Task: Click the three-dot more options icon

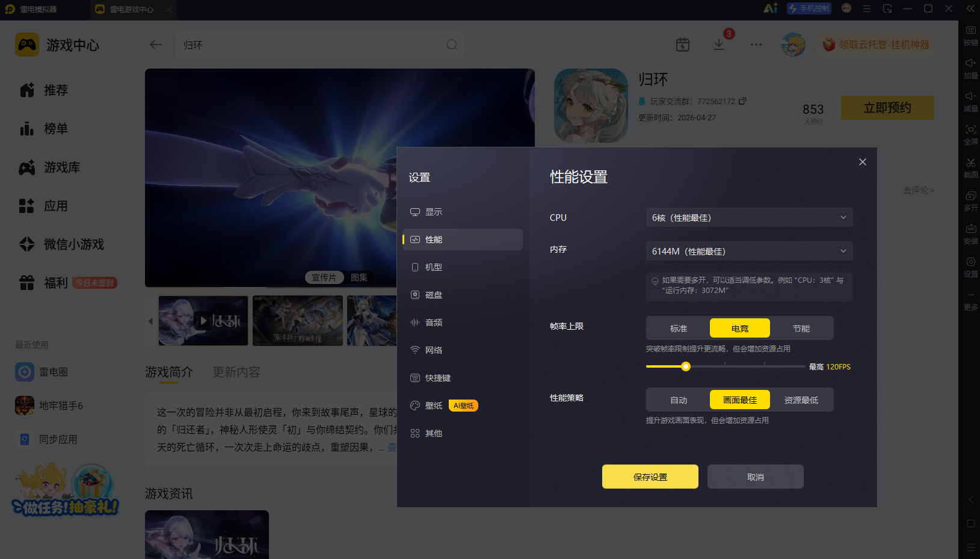Action: (x=756, y=45)
